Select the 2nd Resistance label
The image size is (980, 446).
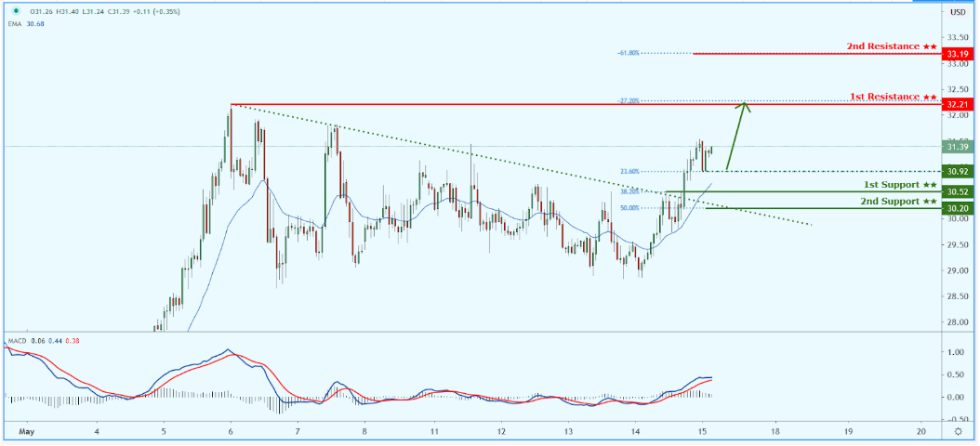(x=892, y=46)
